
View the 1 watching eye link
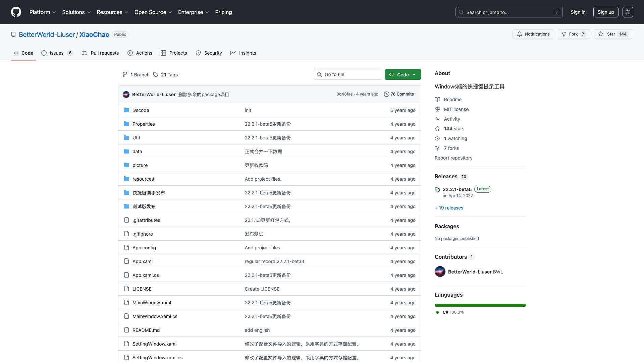(x=451, y=138)
